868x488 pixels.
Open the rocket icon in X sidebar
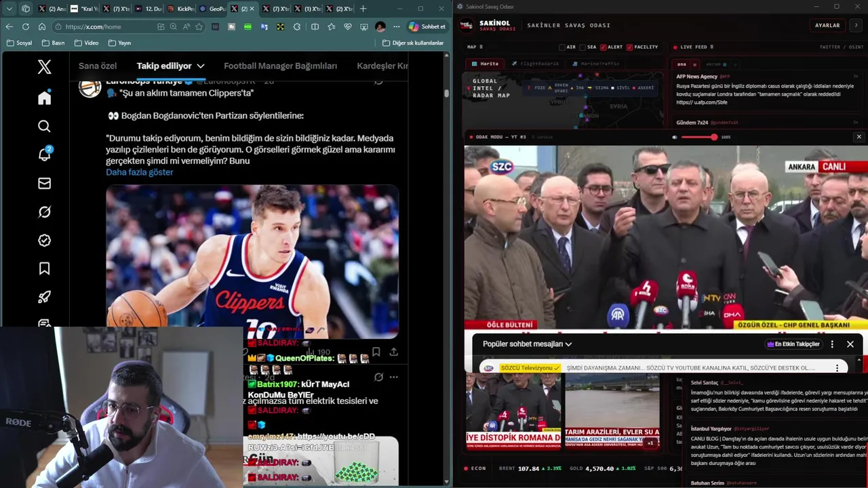44,297
